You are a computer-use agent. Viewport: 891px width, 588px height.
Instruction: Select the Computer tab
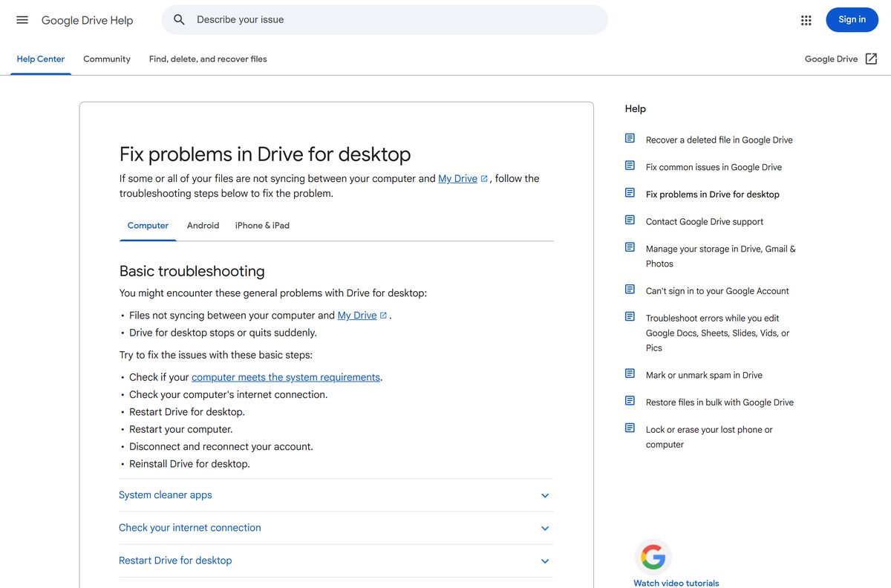pyautogui.click(x=148, y=225)
